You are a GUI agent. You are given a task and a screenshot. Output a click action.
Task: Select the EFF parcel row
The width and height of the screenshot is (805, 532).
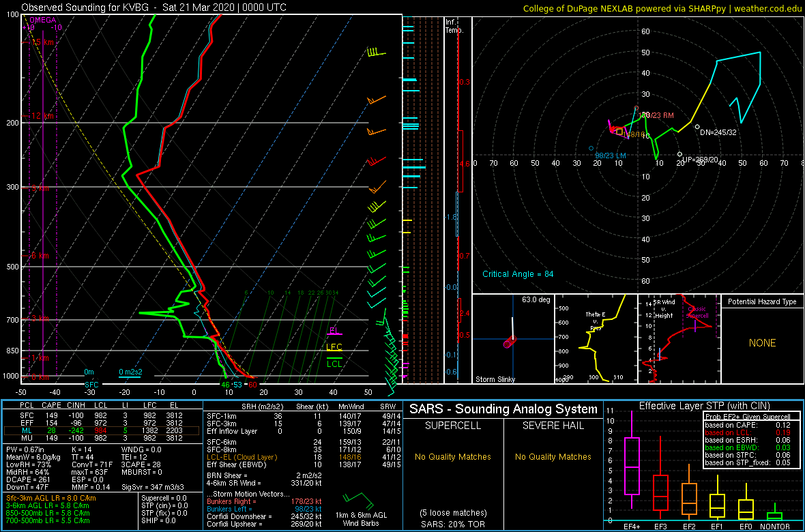coord(103,422)
